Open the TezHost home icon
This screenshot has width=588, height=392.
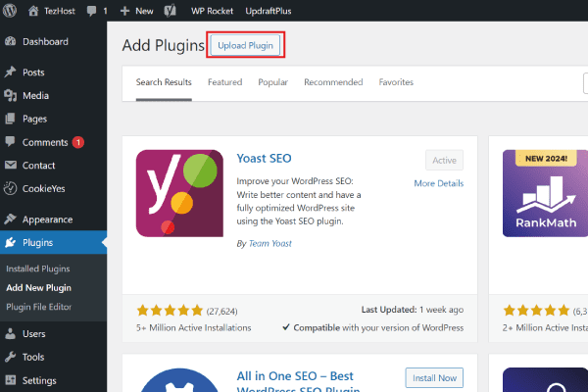coord(33,11)
